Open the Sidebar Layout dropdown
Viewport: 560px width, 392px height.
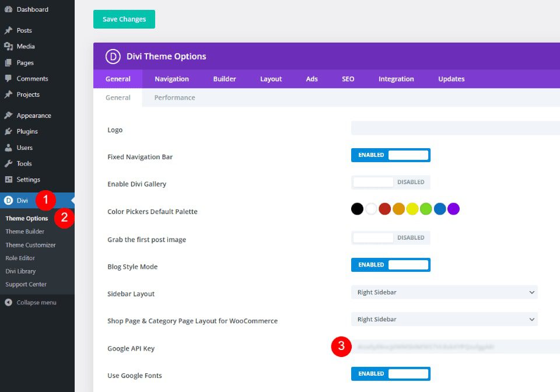click(444, 292)
